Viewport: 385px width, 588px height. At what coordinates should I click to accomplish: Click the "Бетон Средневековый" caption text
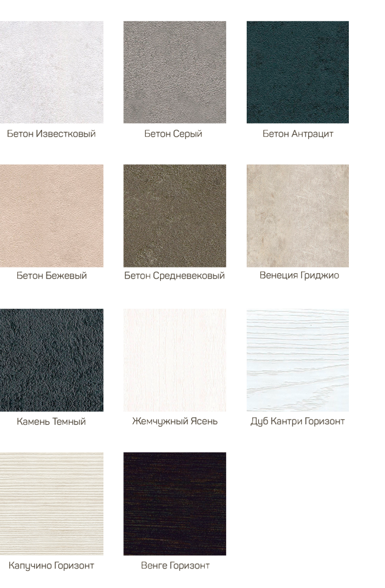click(x=174, y=276)
